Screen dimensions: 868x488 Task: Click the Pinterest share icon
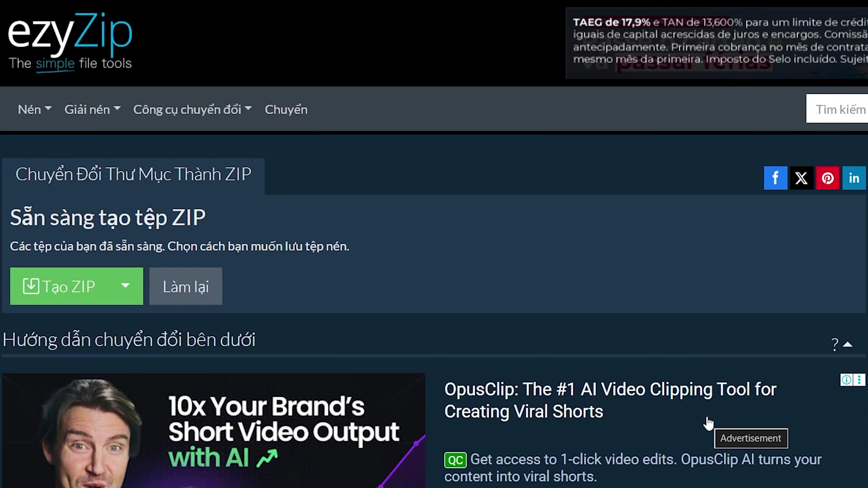827,178
